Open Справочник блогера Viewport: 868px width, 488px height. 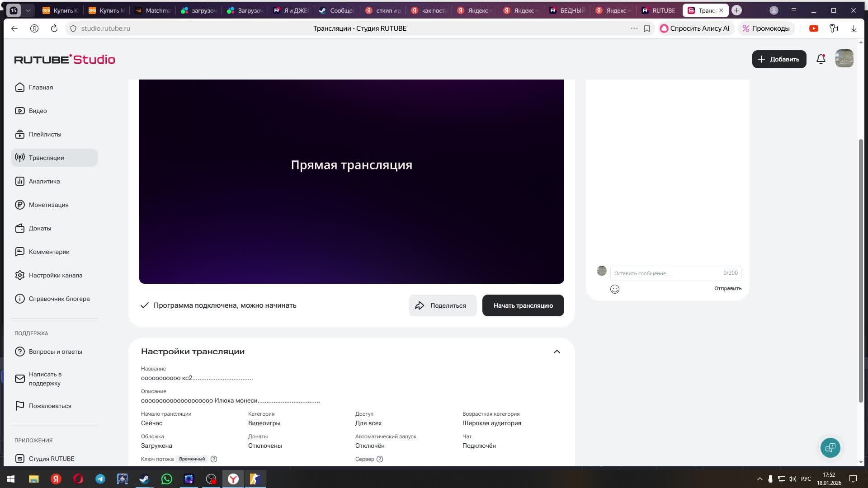[54, 299]
